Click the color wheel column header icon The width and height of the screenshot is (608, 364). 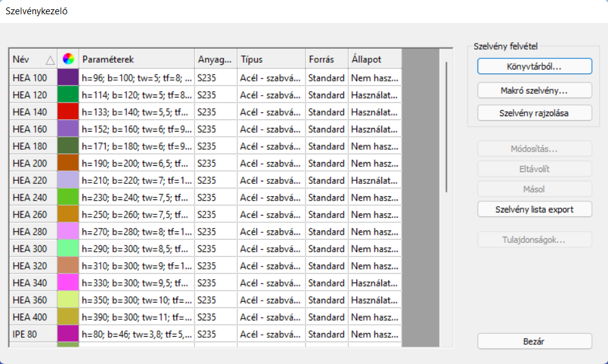68,60
